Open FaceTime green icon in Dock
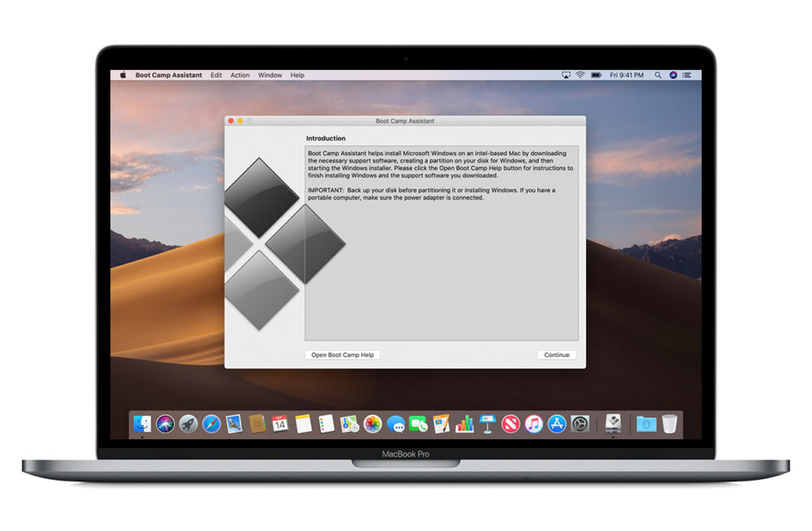 (418, 424)
